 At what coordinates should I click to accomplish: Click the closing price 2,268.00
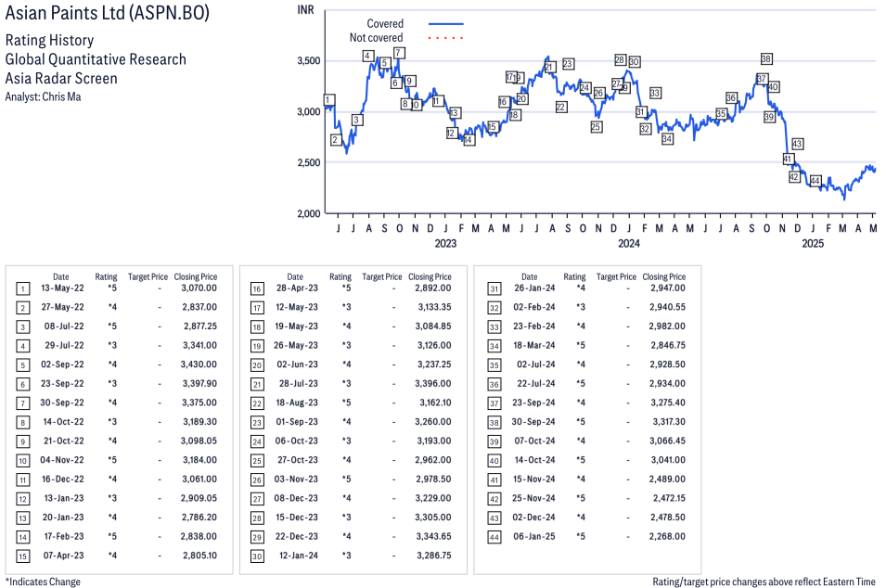coord(667,536)
